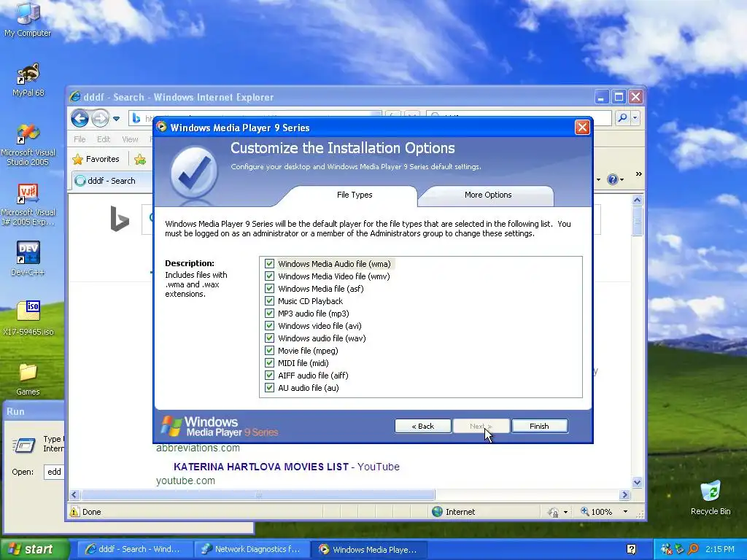The height and width of the screenshot is (560, 747).
Task: Click the Back button in setup wizard
Action: [x=422, y=426]
